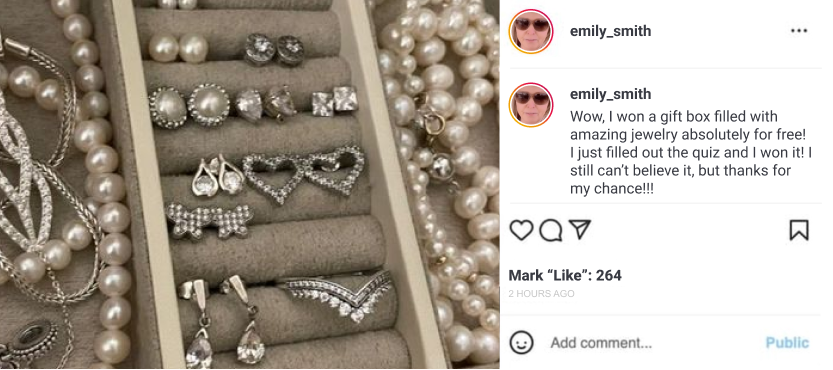This screenshot has width=833, height=370.
Task: Open the three-dot more options menu
Action: pos(799,31)
